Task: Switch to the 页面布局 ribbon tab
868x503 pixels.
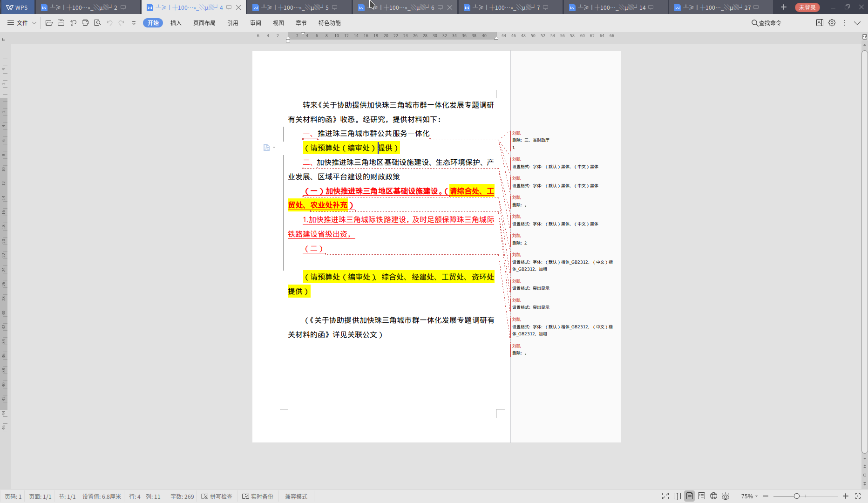Action: pos(204,23)
